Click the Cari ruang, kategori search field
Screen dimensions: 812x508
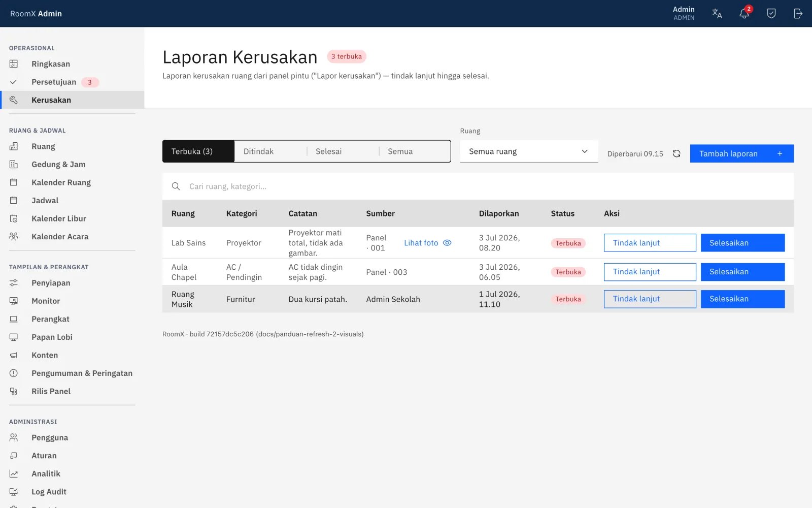click(x=478, y=186)
